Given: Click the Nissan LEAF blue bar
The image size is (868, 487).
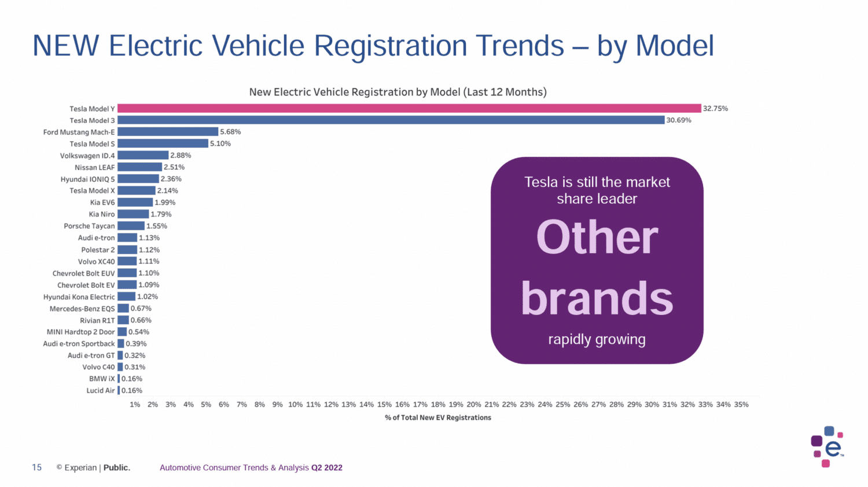Looking at the screenshot, I should [139, 167].
